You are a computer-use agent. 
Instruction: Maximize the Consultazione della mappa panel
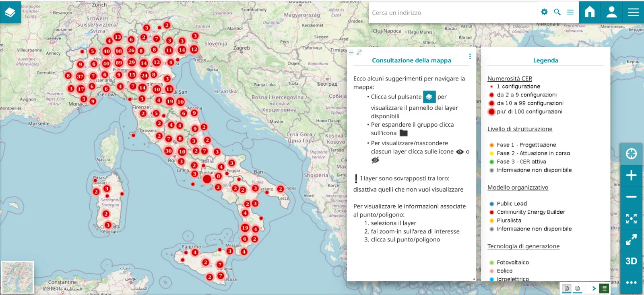(x=359, y=52)
